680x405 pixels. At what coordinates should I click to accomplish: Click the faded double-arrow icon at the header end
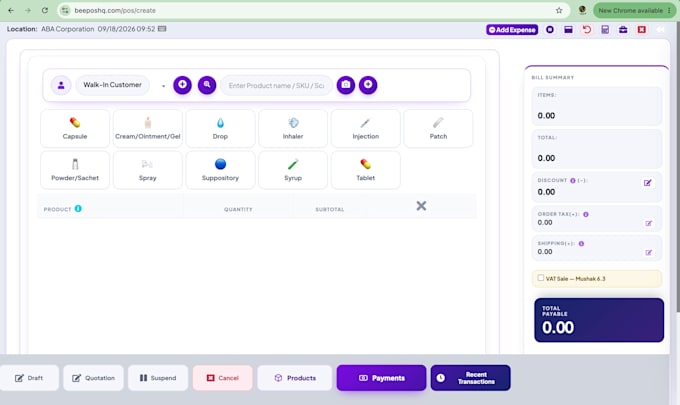click(660, 29)
